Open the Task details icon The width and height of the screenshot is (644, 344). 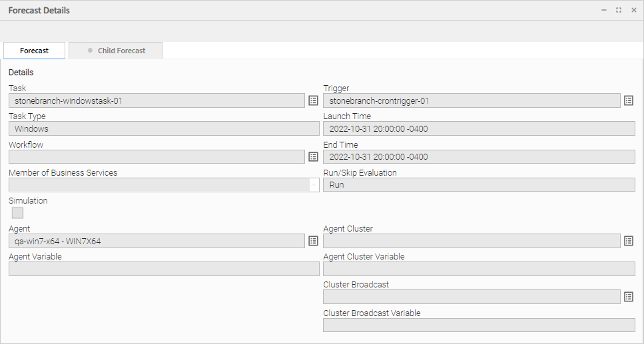pos(314,100)
